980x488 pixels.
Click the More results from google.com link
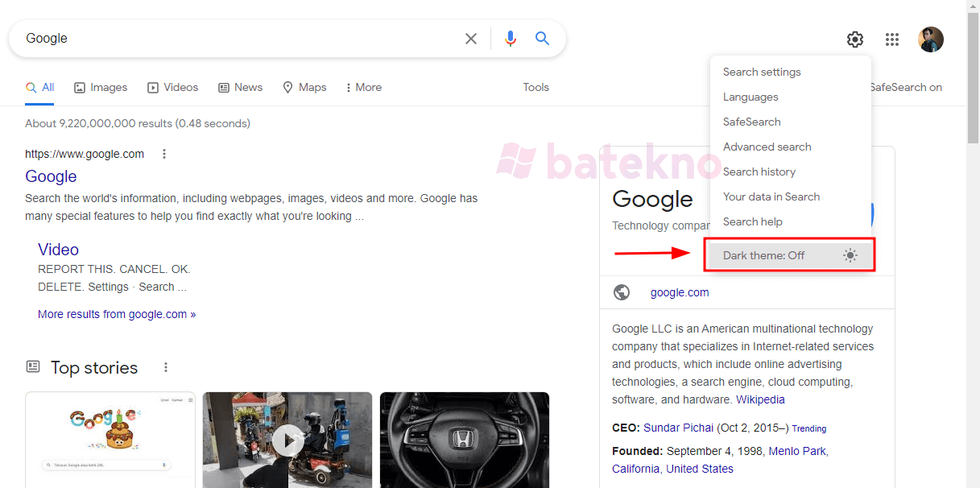pyautogui.click(x=117, y=313)
